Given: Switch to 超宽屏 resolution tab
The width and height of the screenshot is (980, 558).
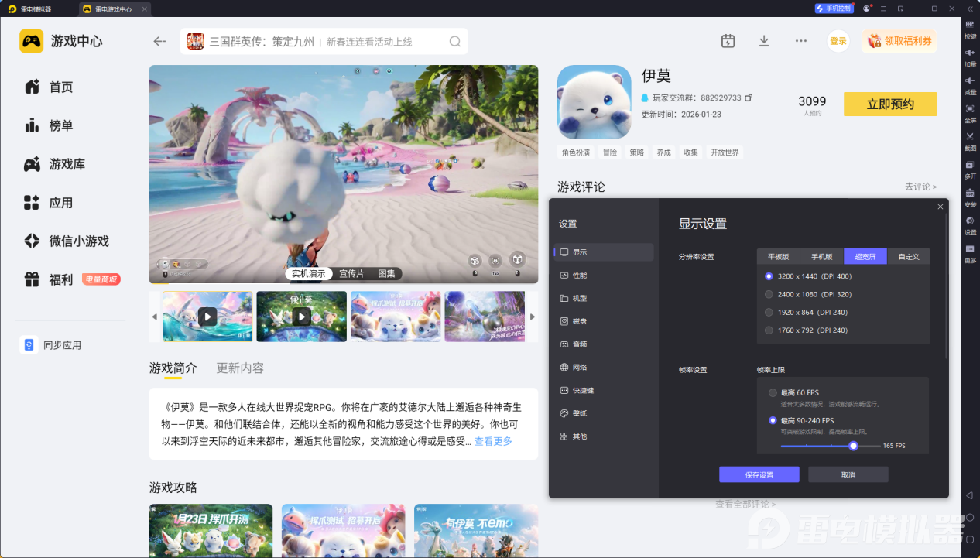Looking at the screenshot, I should [865, 256].
